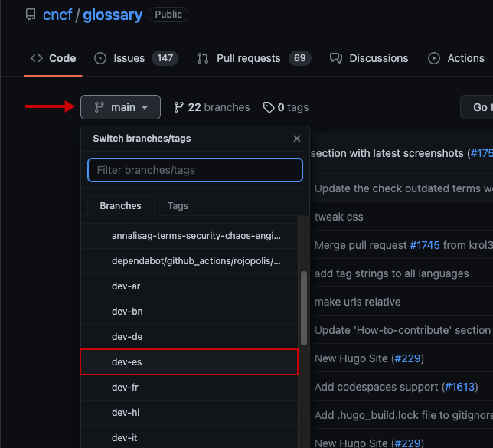The height and width of the screenshot is (448, 493).
Task: Click the Code tab angle-brackets icon
Action: pyautogui.click(x=36, y=58)
